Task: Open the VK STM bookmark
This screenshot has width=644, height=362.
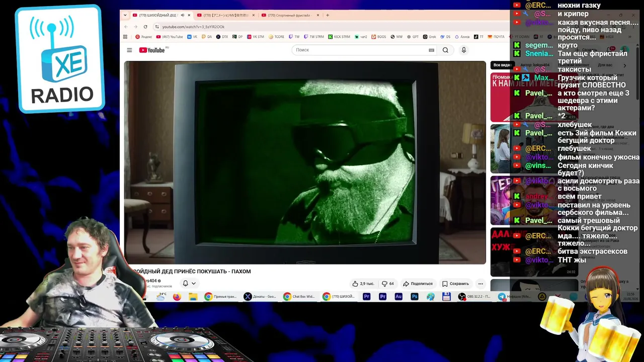Action: [255, 37]
